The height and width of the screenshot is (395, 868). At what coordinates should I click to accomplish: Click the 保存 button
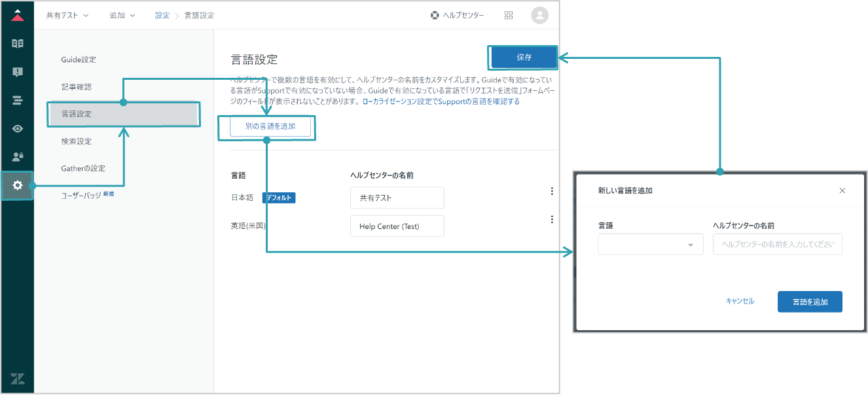[524, 58]
